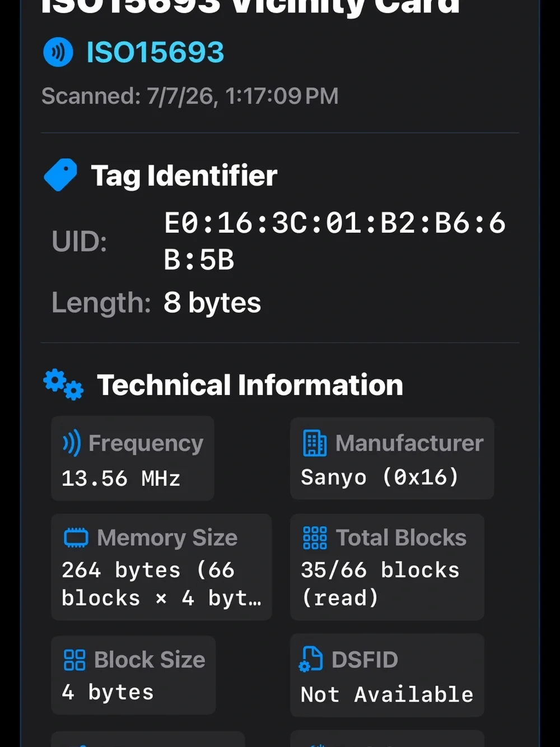
Task: Click the Memory Size chip icon
Action: [x=76, y=537]
